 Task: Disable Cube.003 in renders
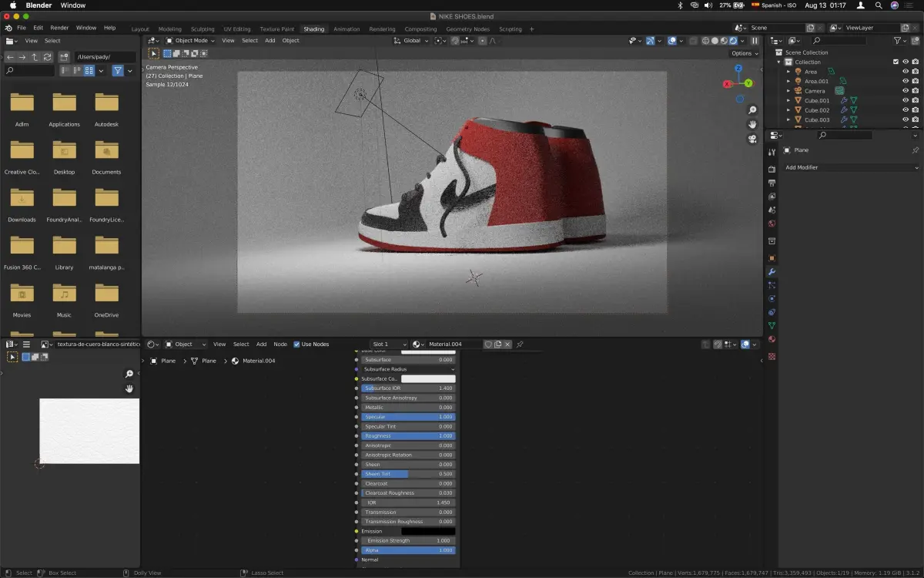(915, 119)
